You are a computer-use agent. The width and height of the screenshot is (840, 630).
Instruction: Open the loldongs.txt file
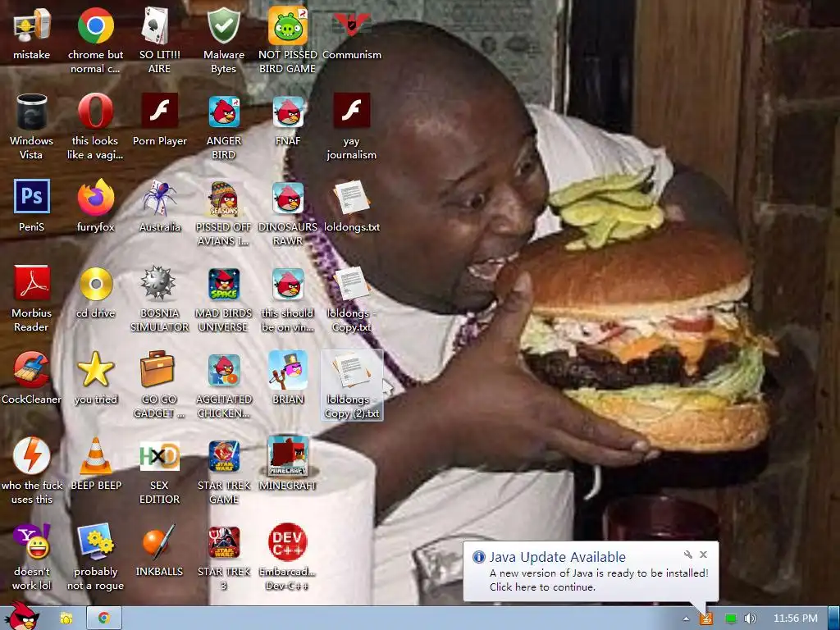[x=351, y=197]
